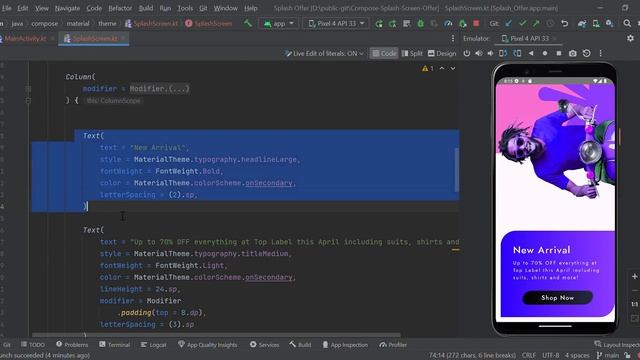The height and width of the screenshot is (360, 640).
Task: Rotate the emulator right
Action: coord(517,53)
